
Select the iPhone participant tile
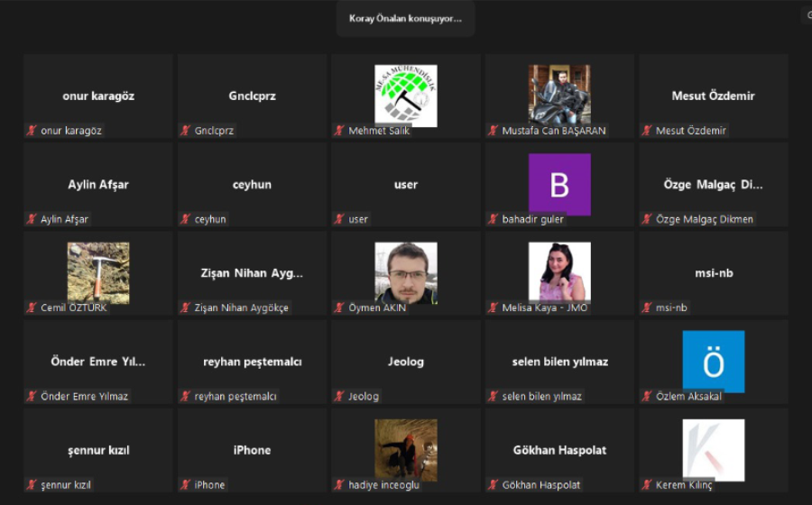click(253, 450)
